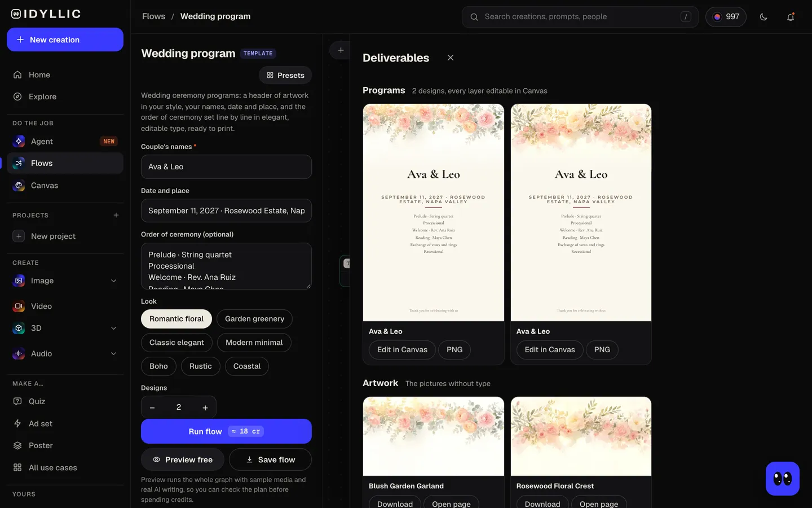Open the notifications bell
The width and height of the screenshot is (812, 508).
pyautogui.click(x=791, y=17)
